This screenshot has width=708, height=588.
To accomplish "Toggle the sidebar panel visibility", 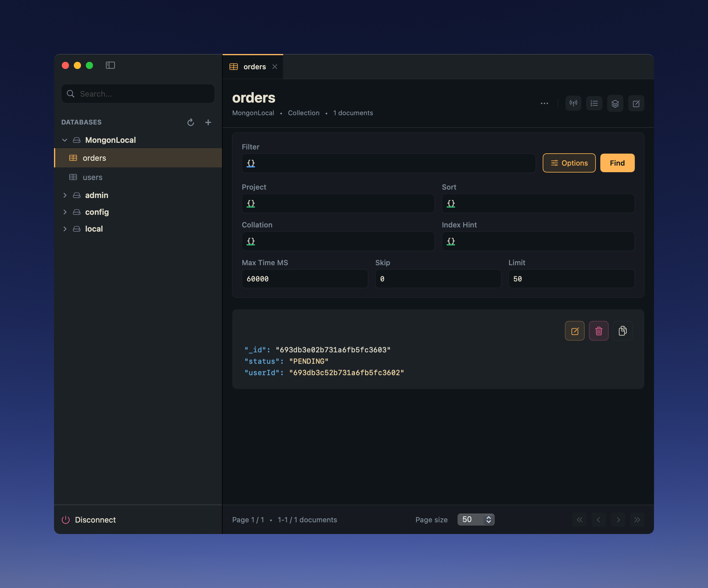I will click(110, 65).
